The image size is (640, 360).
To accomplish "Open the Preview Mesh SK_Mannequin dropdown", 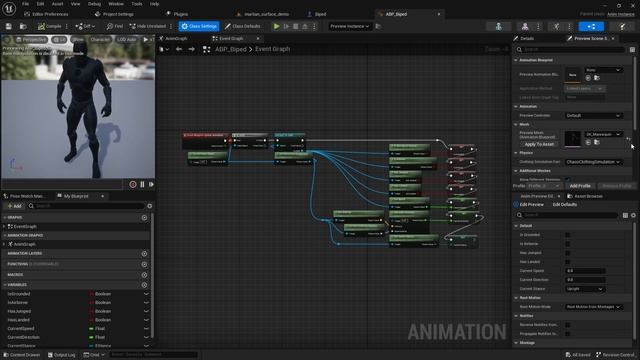I will 603,134.
